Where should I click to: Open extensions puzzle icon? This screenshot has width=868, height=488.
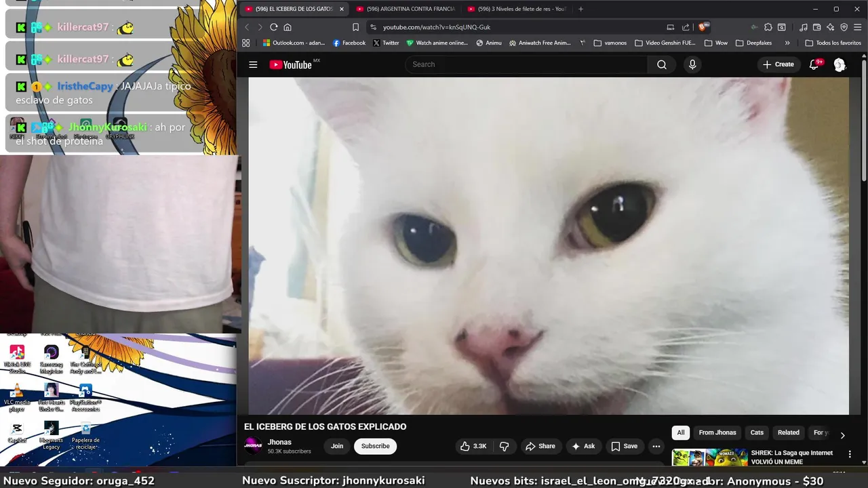tap(768, 27)
